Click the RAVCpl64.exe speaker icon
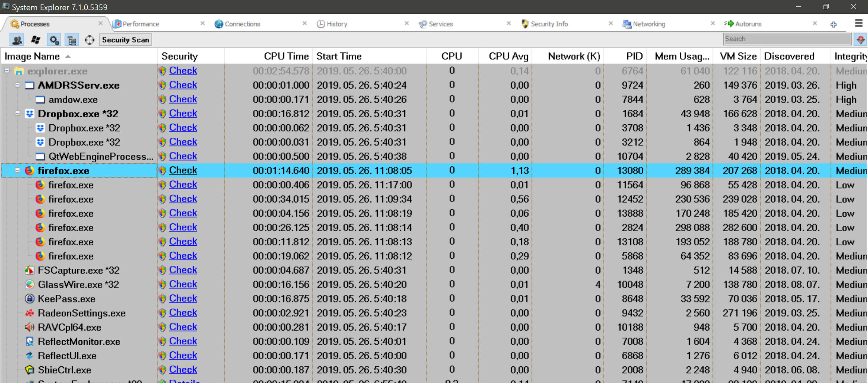Viewport: 868px width, 383px height. (29, 327)
